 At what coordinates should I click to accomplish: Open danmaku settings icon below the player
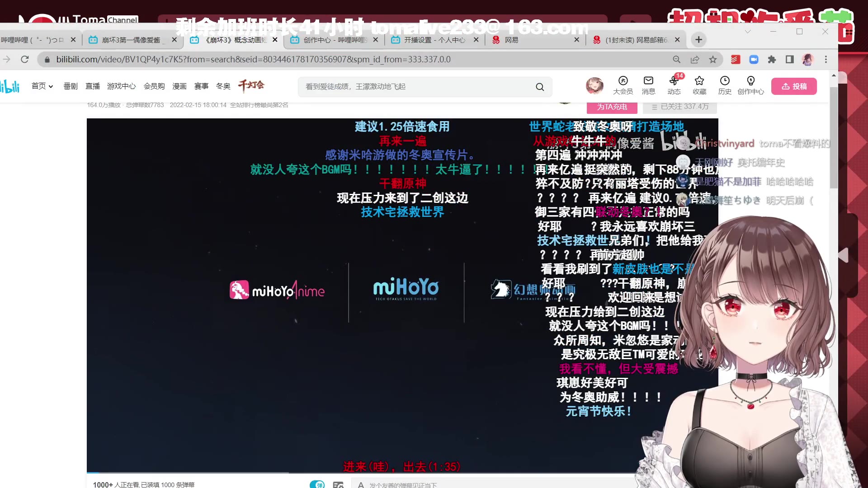[338, 484]
